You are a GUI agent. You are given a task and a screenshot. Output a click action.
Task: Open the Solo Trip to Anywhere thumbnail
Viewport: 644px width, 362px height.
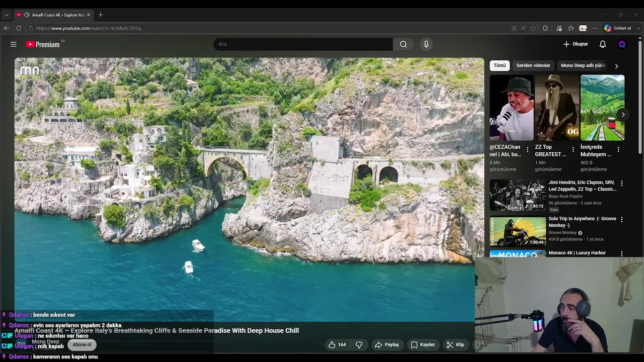[x=518, y=231]
